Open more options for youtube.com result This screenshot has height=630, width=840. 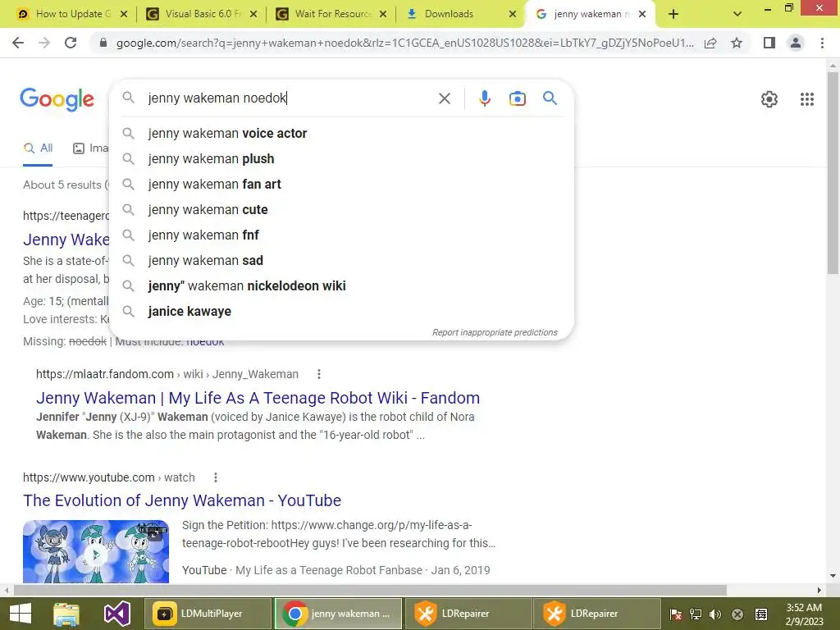coord(216,477)
